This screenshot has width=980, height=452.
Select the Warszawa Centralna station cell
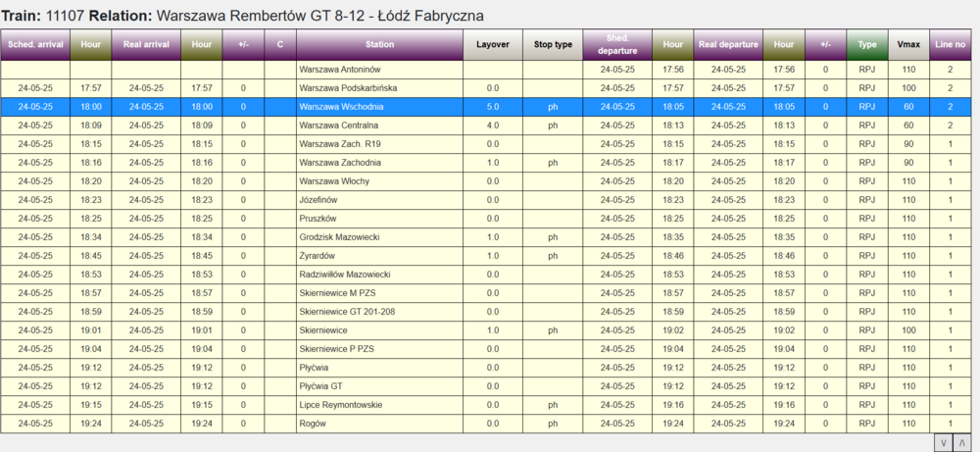click(380, 126)
